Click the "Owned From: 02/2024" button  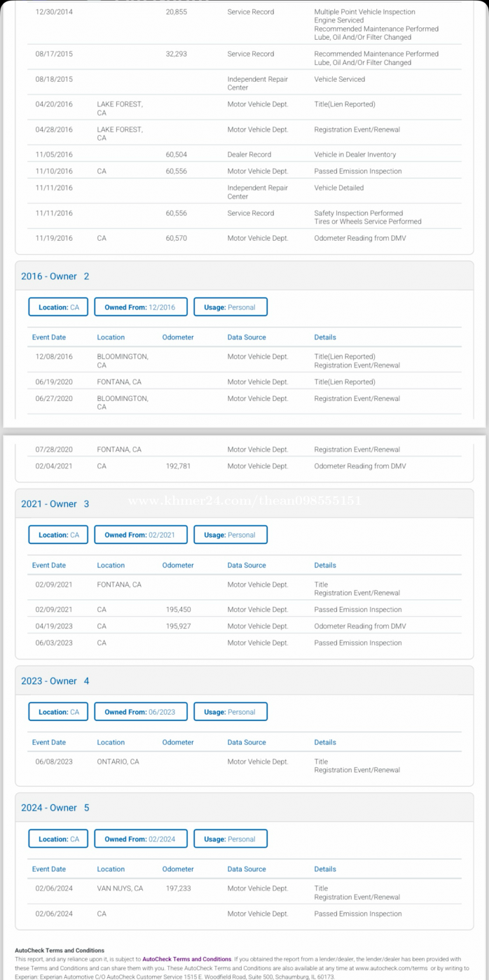point(140,839)
